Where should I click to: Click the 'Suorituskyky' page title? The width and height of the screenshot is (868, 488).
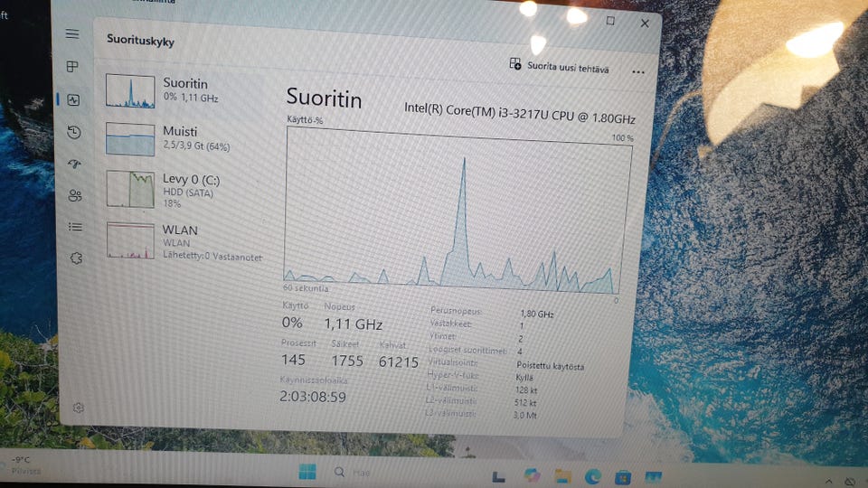click(x=141, y=41)
